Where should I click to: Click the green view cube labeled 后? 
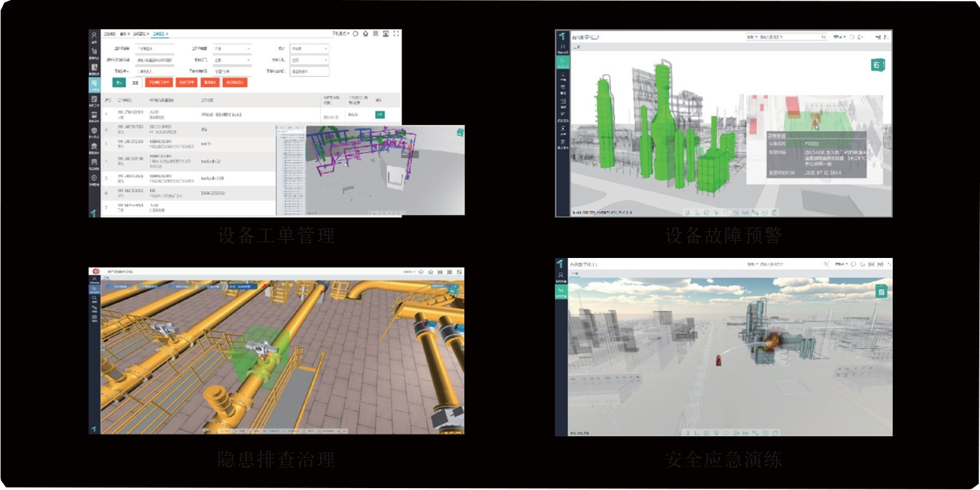click(x=881, y=291)
